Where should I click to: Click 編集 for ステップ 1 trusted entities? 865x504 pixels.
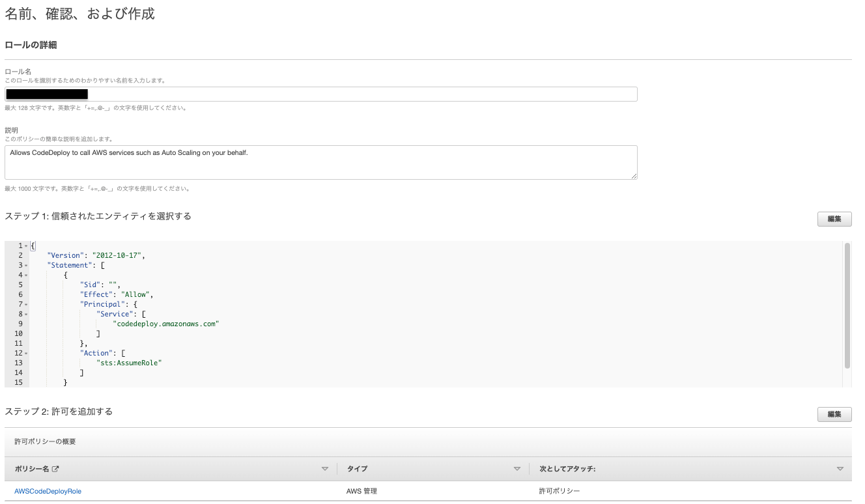834,219
